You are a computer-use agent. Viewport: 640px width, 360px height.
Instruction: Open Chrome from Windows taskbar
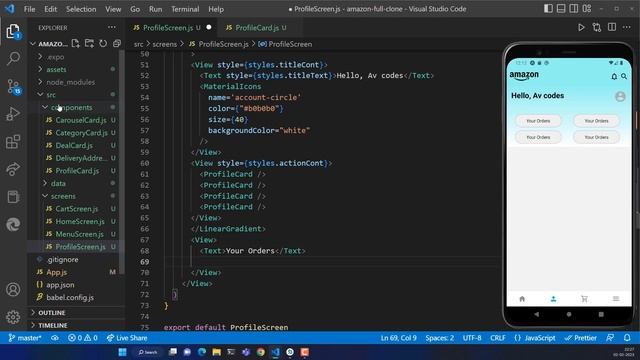(x=260, y=352)
